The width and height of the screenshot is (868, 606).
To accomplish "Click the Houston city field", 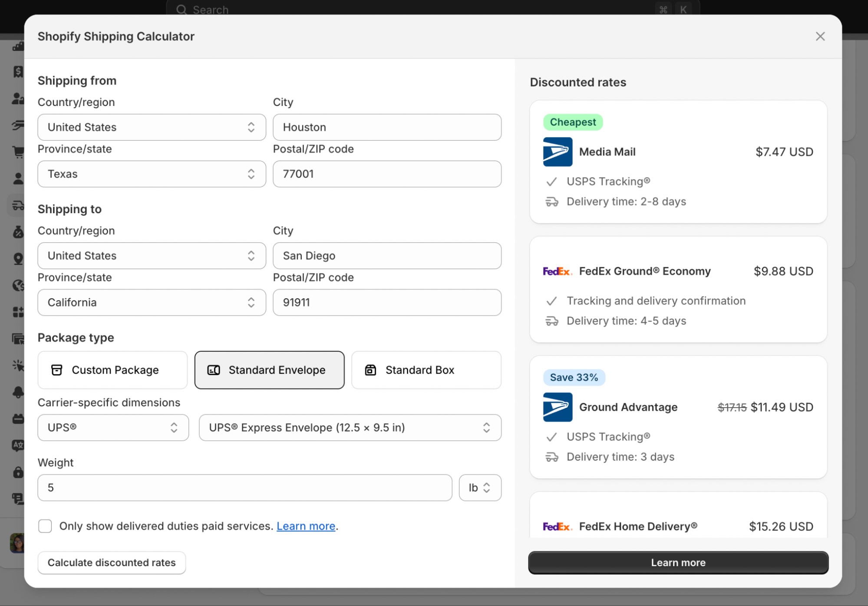I will coord(387,127).
